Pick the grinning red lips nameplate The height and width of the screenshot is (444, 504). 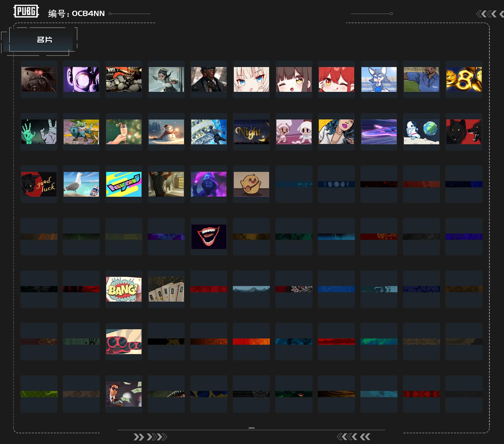[209, 237]
